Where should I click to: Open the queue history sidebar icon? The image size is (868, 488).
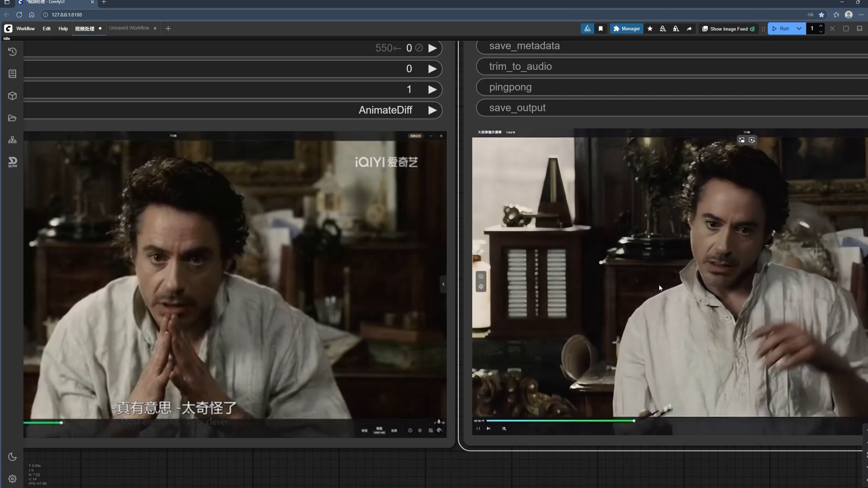[12, 52]
